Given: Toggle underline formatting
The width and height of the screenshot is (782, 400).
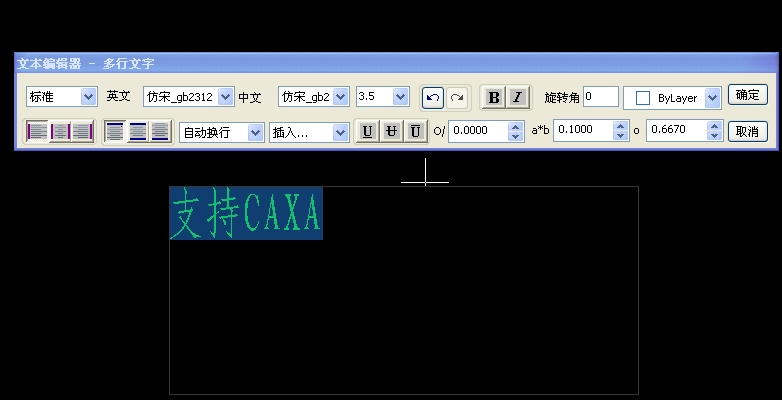Looking at the screenshot, I should point(368,132).
